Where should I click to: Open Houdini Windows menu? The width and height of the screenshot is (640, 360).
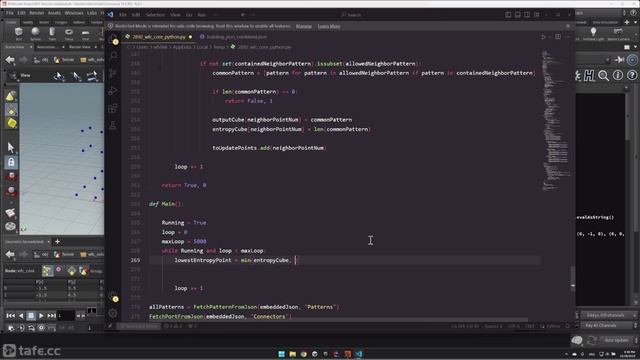(74, 13)
